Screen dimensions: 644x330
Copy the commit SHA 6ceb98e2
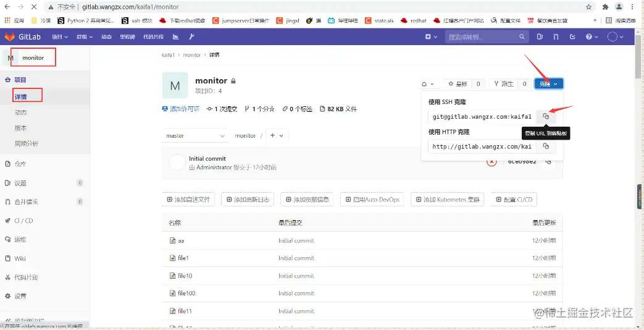(x=548, y=161)
